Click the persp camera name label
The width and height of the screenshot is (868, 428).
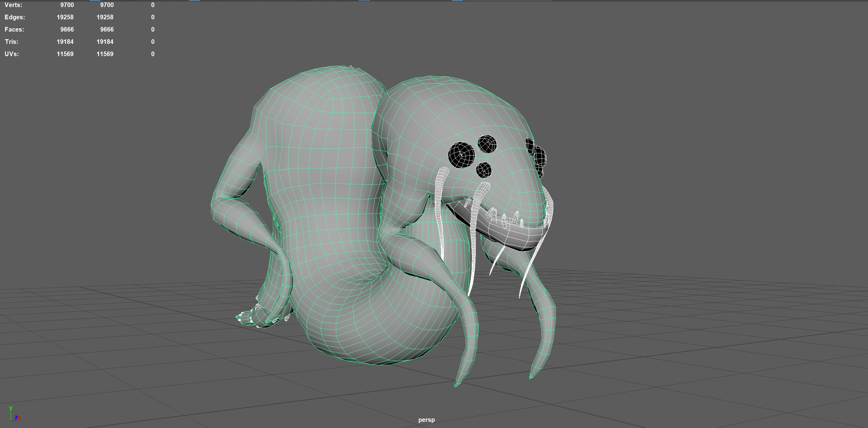click(x=426, y=420)
